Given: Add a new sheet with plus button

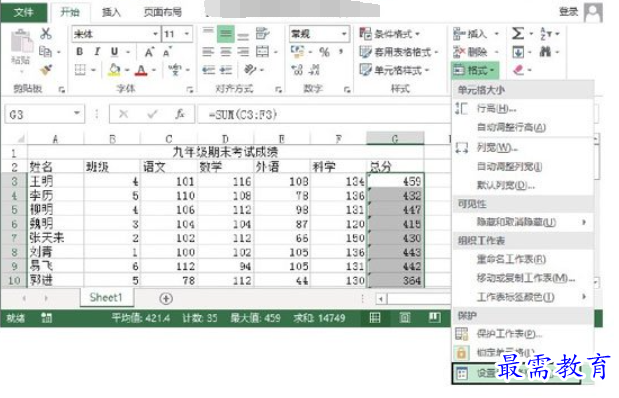Looking at the screenshot, I should 166,298.
